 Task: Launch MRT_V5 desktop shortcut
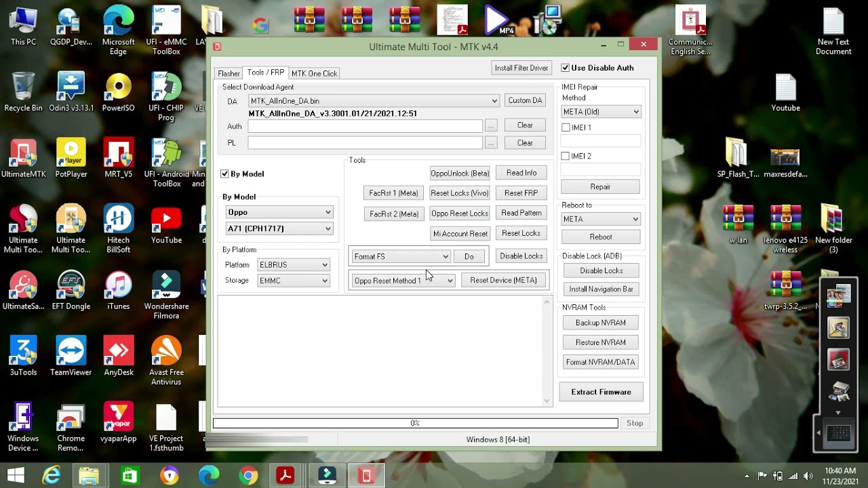119,159
